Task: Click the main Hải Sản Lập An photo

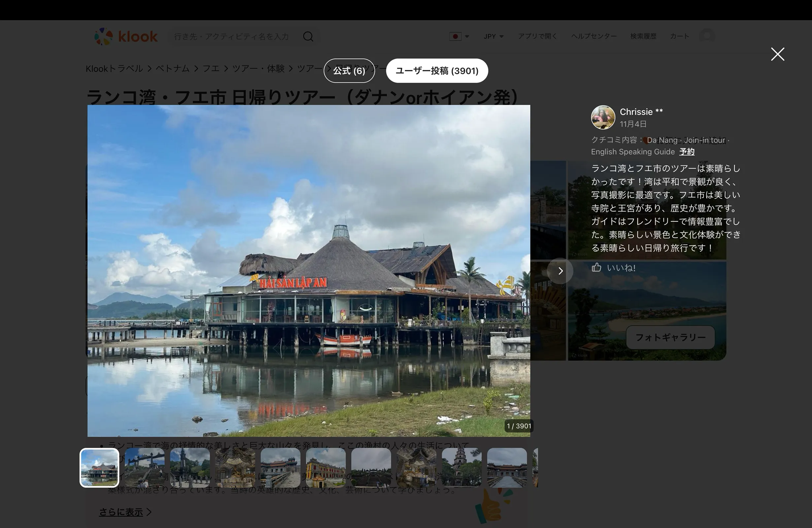Action: [x=309, y=271]
